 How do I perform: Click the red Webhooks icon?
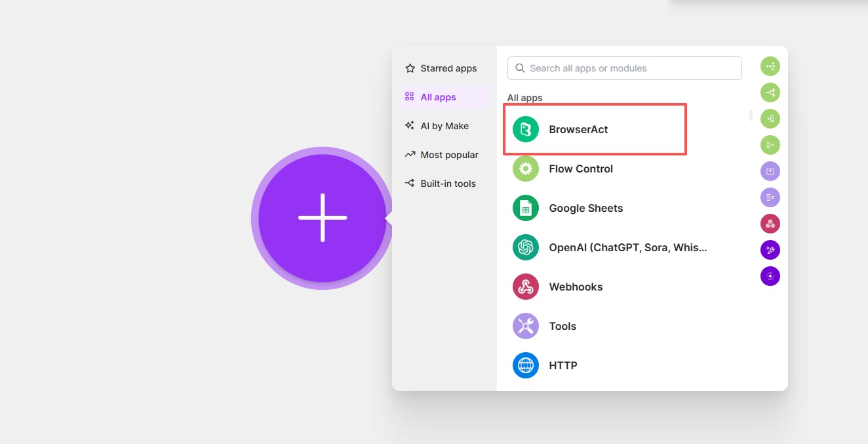pyautogui.click(x=525, y=287)
